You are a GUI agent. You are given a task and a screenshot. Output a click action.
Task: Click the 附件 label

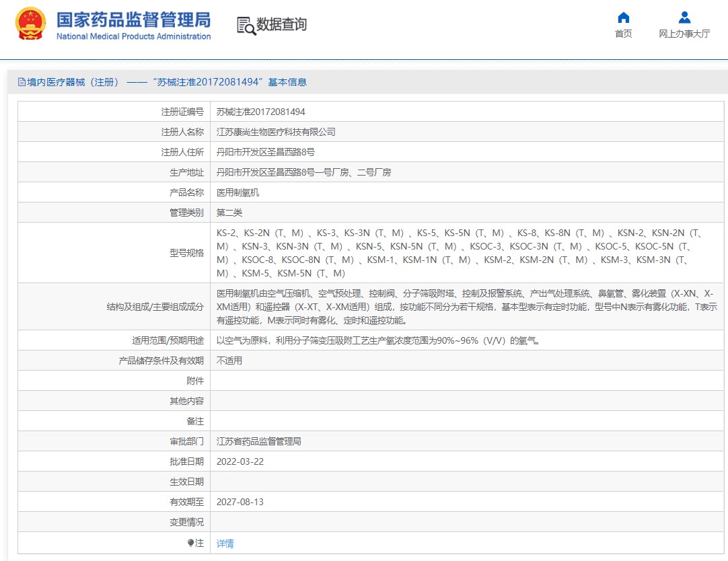195,381
